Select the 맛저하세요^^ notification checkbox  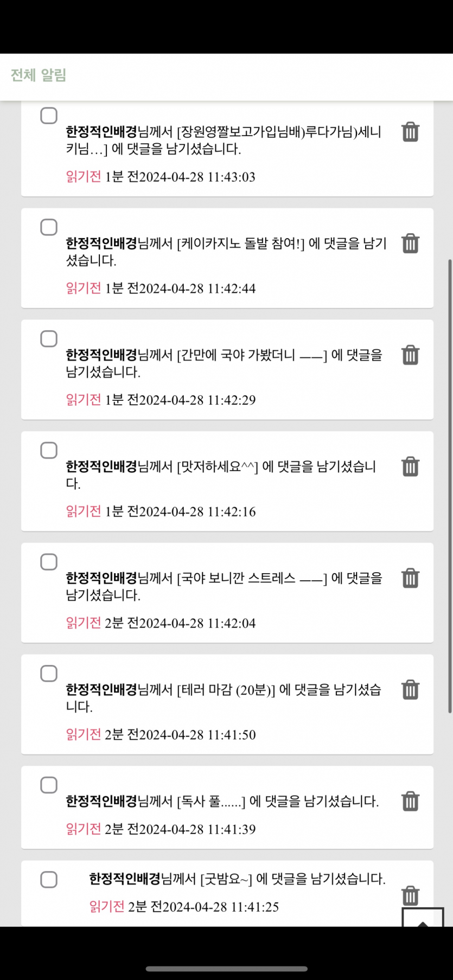tap(49, 450)
